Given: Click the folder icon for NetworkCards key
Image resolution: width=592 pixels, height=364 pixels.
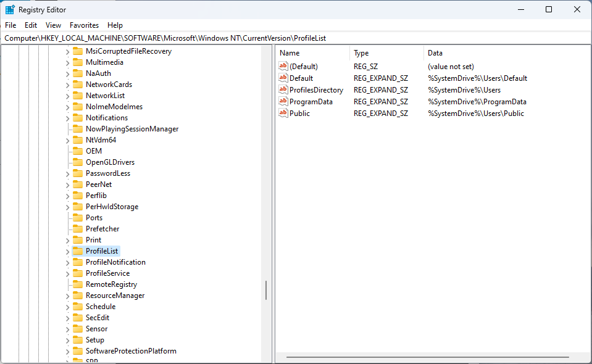Looking at the screenshot, I should 77,85.
